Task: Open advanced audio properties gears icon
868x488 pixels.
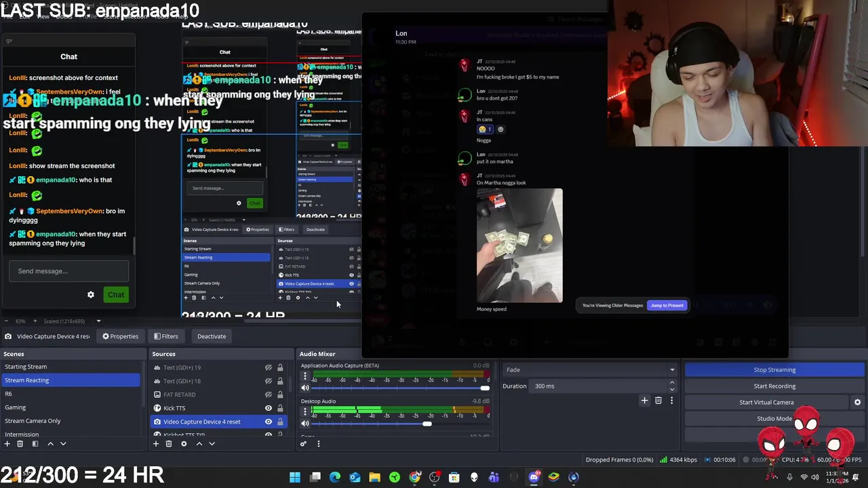Action: (303, 444)
